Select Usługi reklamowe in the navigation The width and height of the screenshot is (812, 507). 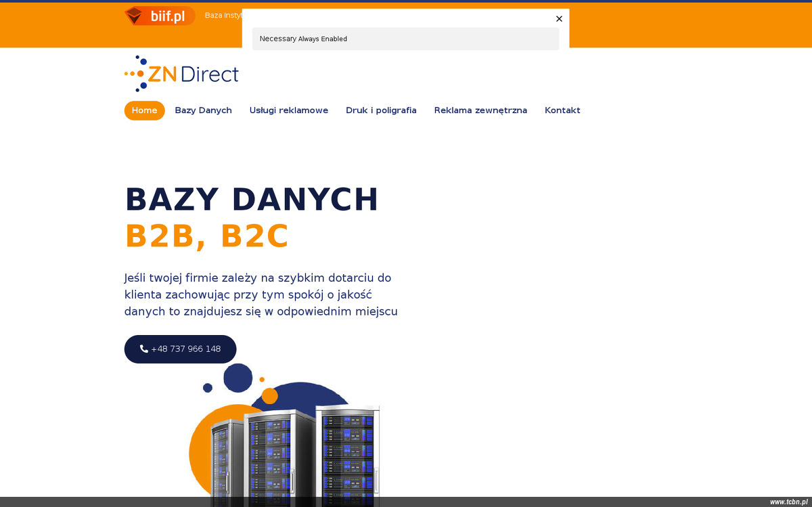coord(288,110)
